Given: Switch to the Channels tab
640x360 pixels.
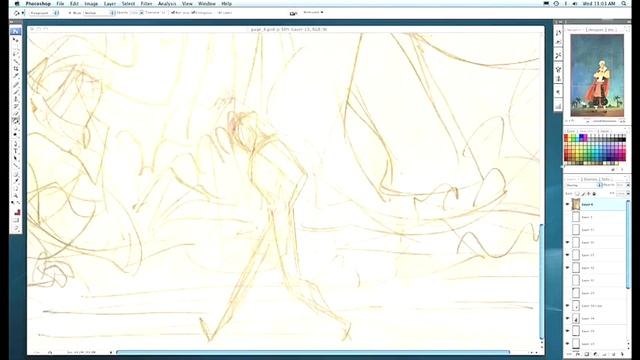Looking at the screenshot, I should point(589,179).
